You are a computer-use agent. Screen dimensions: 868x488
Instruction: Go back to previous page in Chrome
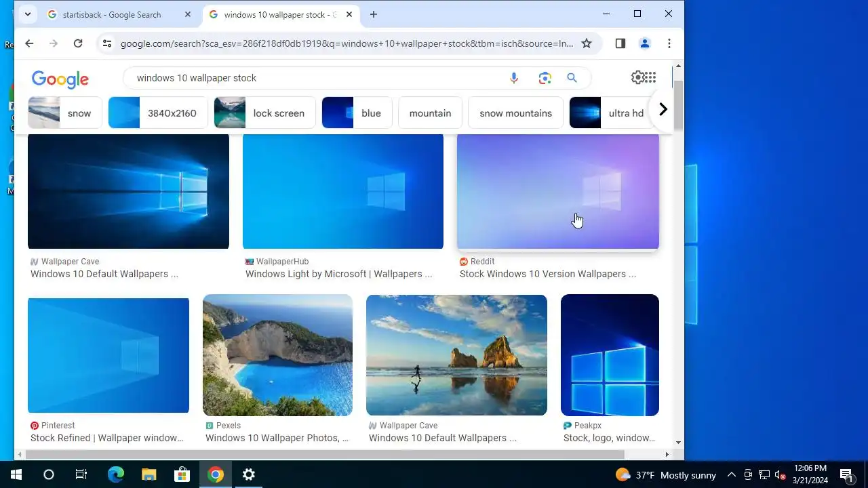coord(29,43)
